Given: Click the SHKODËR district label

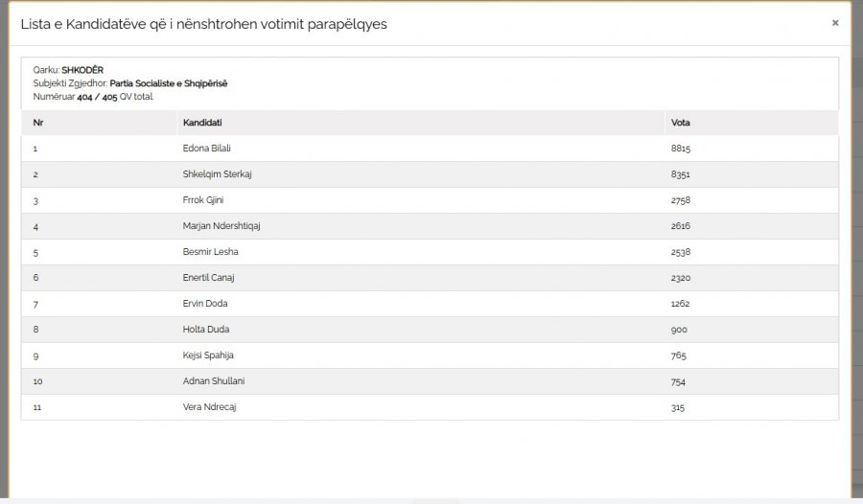Looking at the screenshot, I should [82, 70].
